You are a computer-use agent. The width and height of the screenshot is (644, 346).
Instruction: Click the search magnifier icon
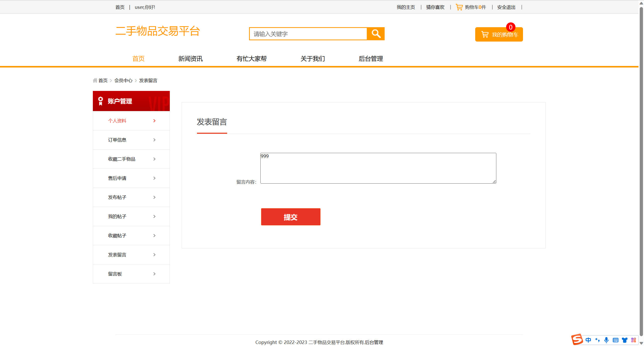(376, 33)
